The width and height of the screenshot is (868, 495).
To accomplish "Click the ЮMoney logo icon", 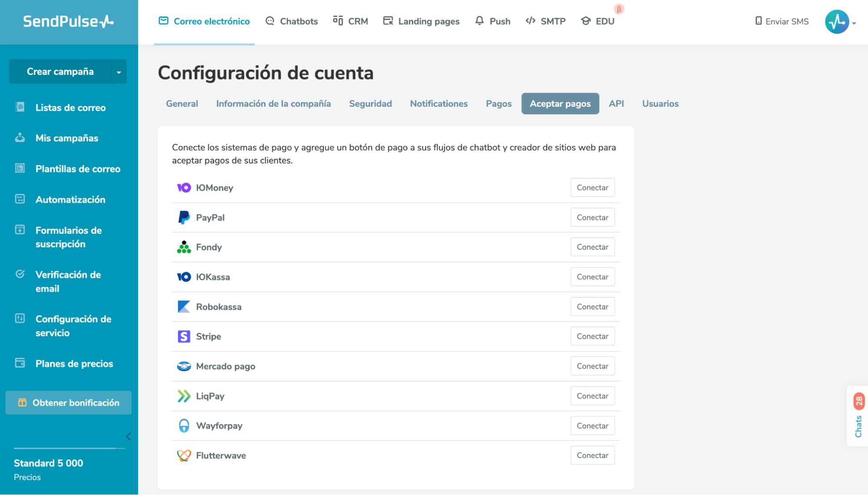I will 184,187.
